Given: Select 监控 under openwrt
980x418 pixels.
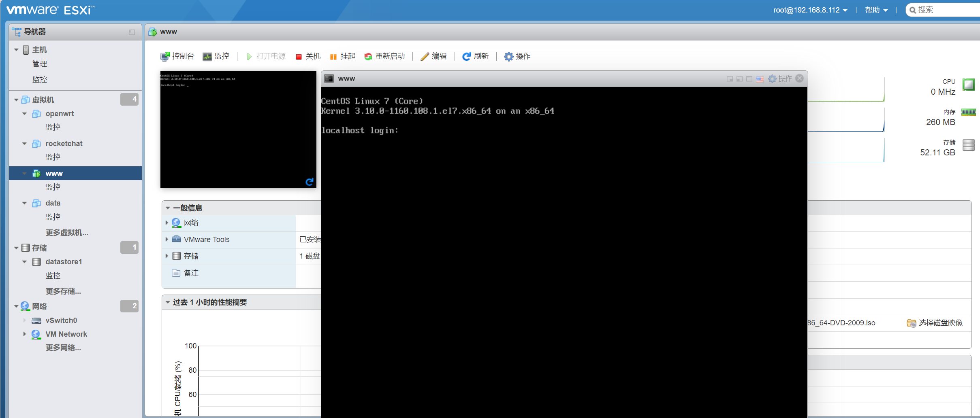Looking at the screenshot, I should pyautogui.click(x=53, y=127).
